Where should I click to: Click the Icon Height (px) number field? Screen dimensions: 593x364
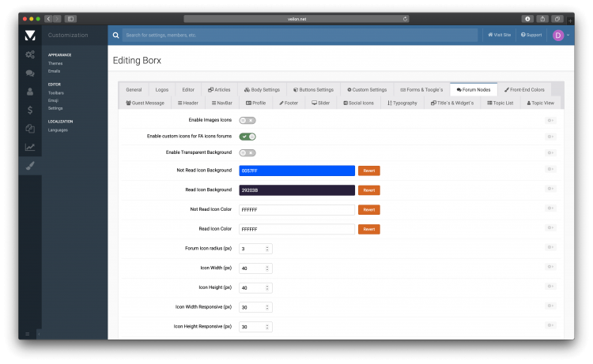pyautogui.click(x=255, y=287)
